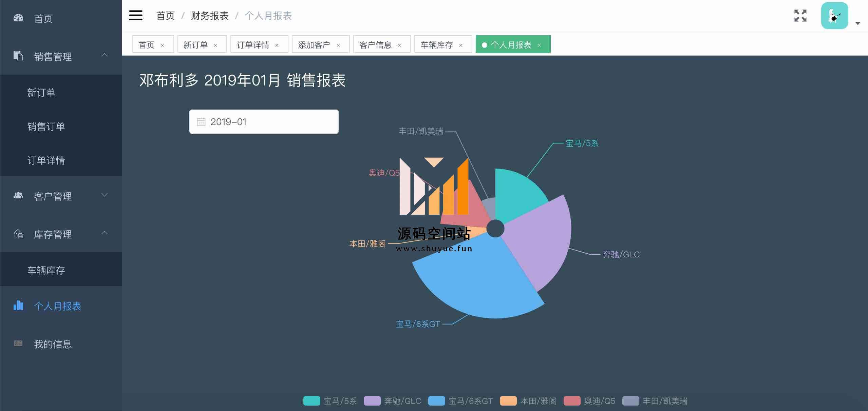
Task: Close the 订单详情 tab
Action: (277, 45)
